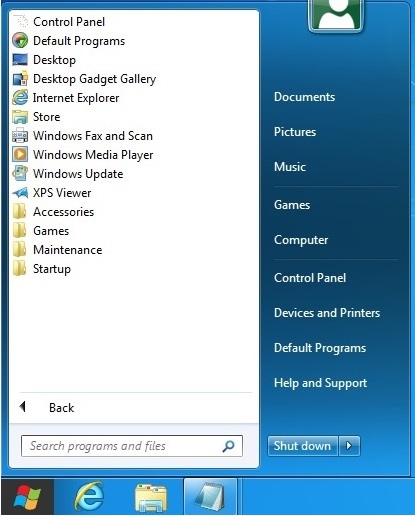This screenshot has height=516, width=415.
Task: Open Windows Media Player
Action: (x=83, y=155)
